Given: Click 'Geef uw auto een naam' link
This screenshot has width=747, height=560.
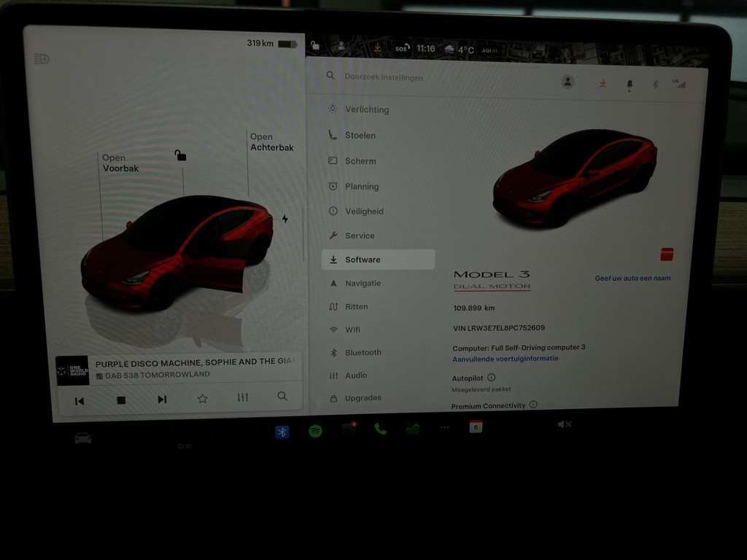Looking at the screenshot, I should [632, 278].
